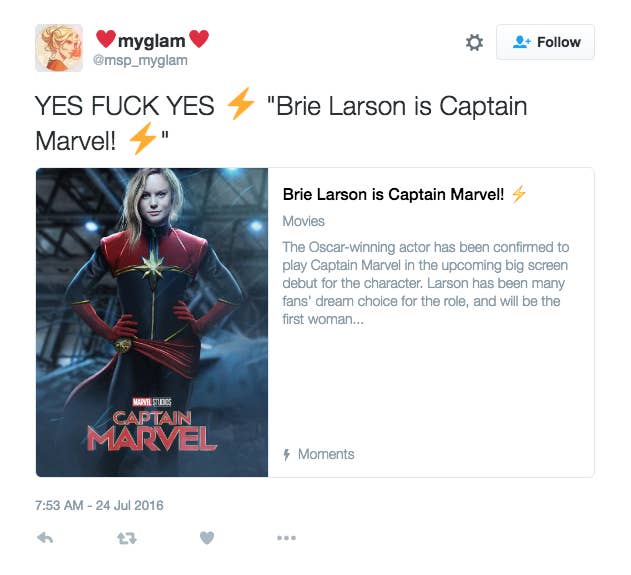Select the Movies category label
The image size is (631, 575).
303,221
